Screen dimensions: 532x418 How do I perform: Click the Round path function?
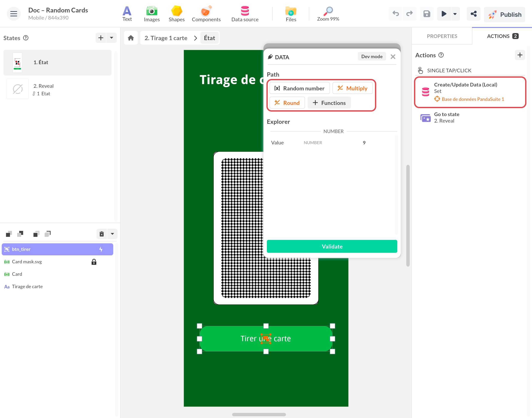click(x=287, y=103)
